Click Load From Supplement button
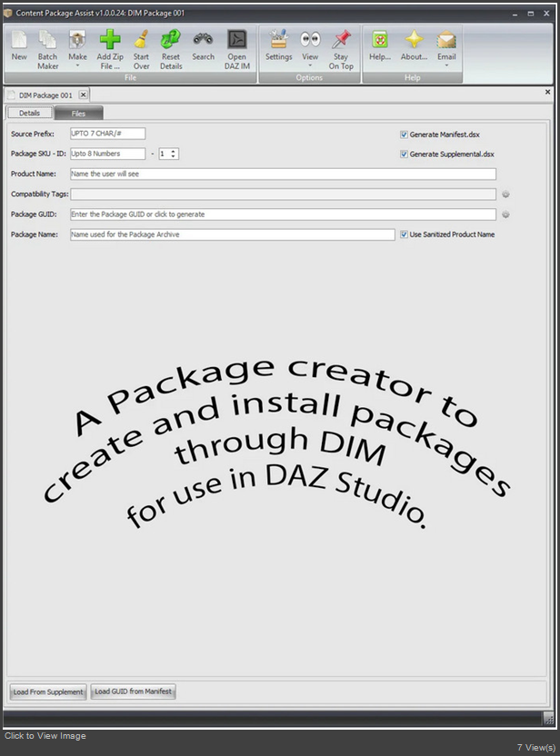 click(48, 691)
